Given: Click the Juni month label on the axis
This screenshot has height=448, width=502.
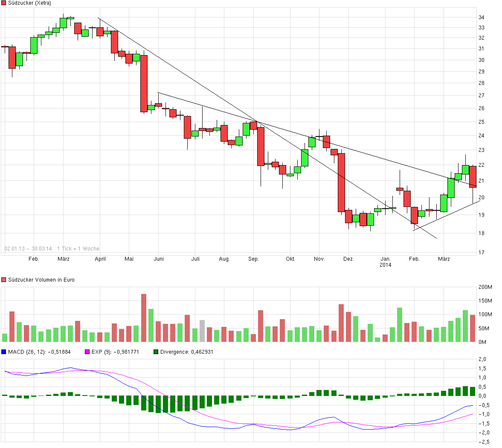Looking at the screenshot, I should [159, 259].
